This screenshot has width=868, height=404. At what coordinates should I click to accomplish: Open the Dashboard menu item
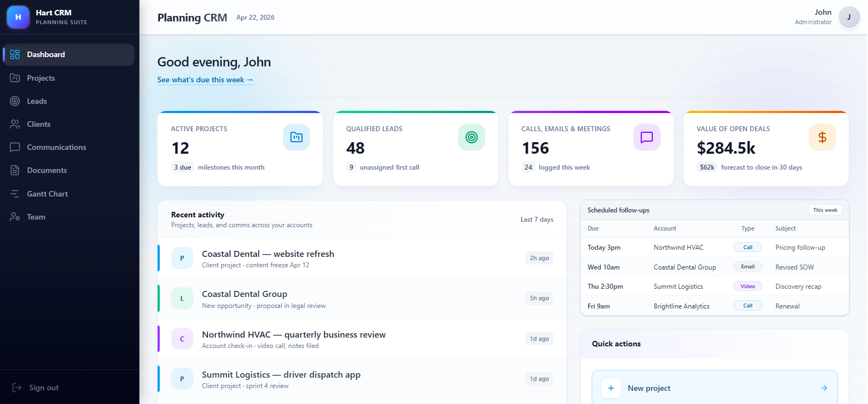(69, 54)
